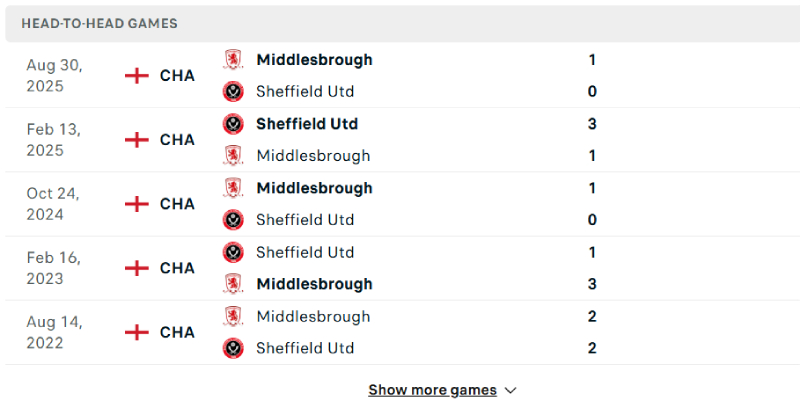The height and width of the screenshot is (415, 800).
Task: Click Middlesbrough crest in Feb 13, 2025 match
Action: 233,156
